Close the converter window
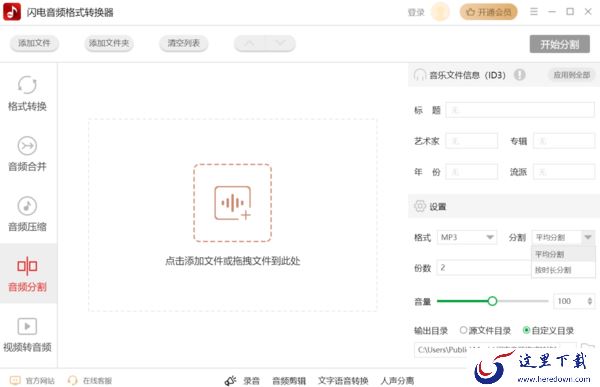 tap(588, 12)
